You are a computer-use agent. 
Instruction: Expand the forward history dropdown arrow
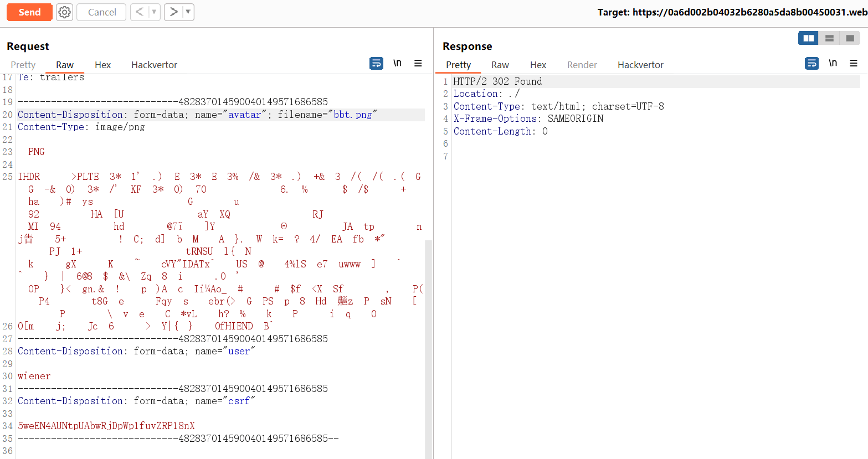point(188,12)
